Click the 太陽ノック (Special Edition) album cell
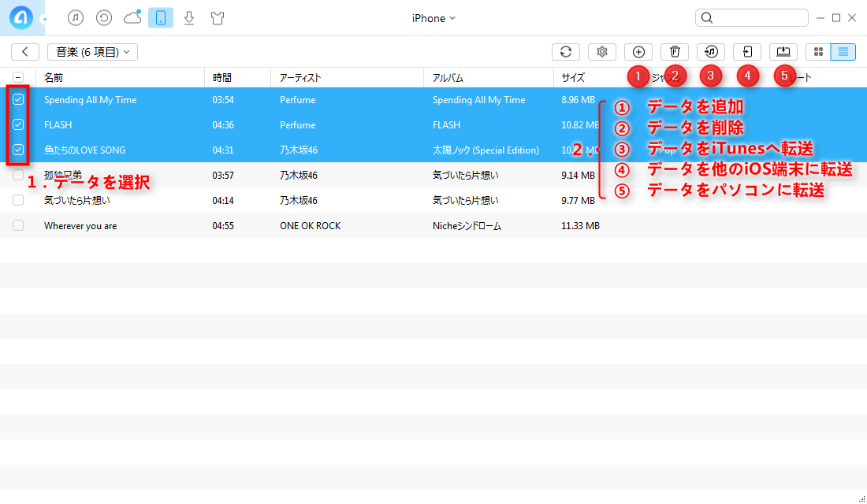Screen dimensions: 867x504 (486, 150)
